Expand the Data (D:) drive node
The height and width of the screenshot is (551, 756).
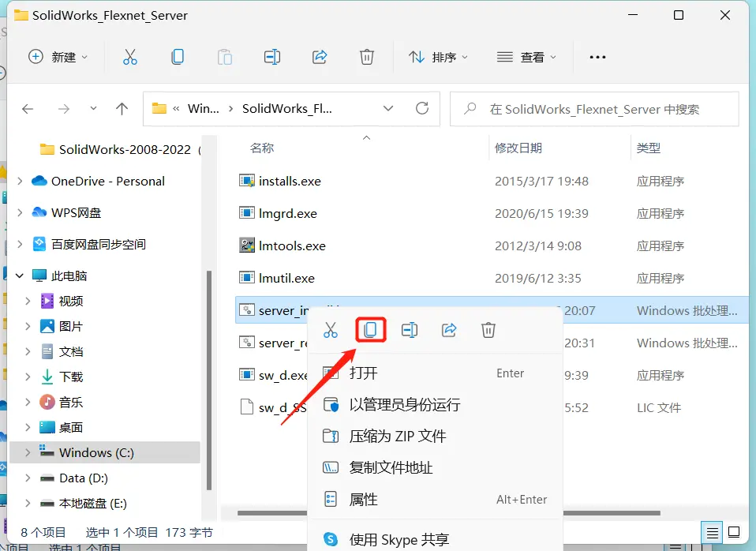(28, 478)
